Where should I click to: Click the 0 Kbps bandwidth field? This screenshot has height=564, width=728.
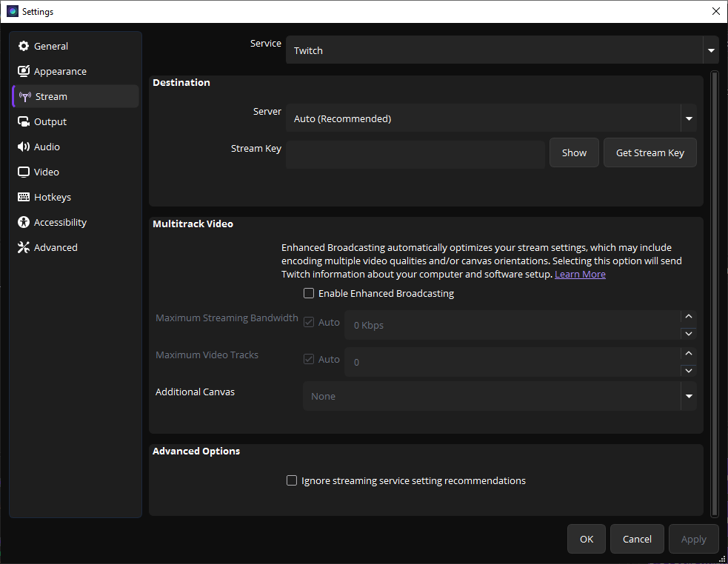tap(512, 325)
